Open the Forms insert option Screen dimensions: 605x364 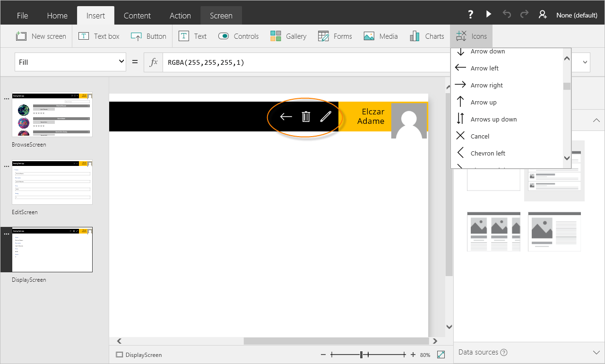(x=335, y=36)
